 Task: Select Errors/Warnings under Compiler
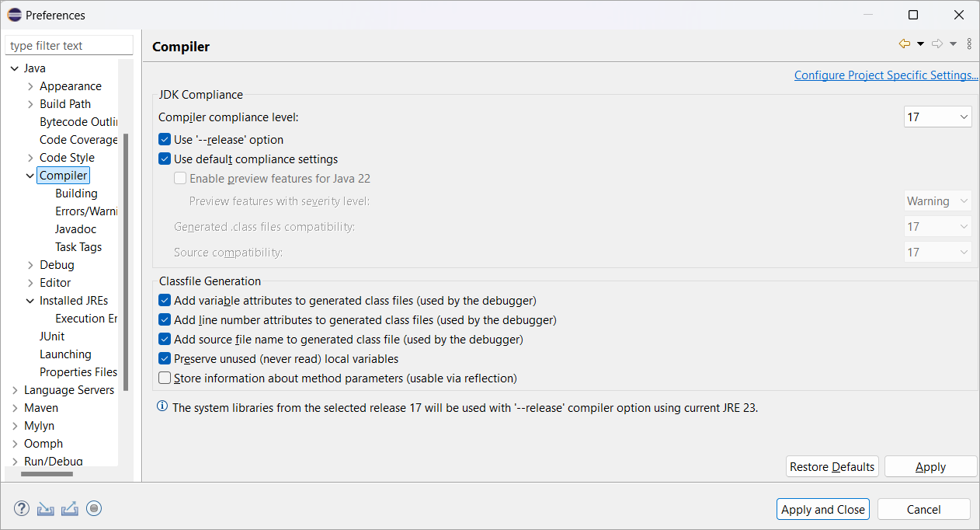coord(86,211)
